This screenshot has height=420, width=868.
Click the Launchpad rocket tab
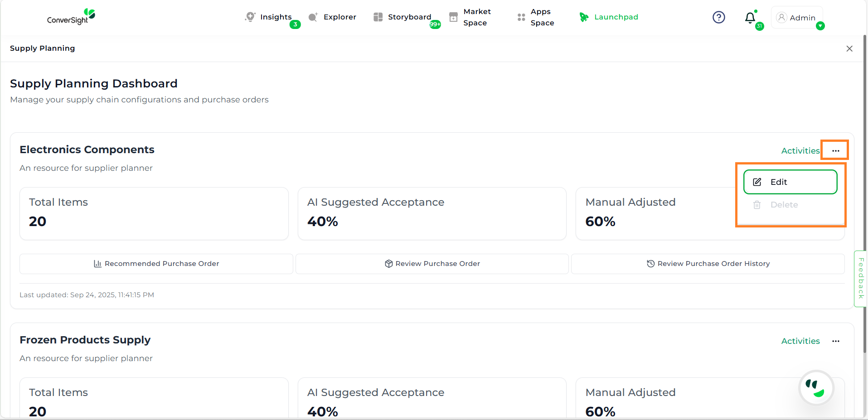click(x=609, y=17)
